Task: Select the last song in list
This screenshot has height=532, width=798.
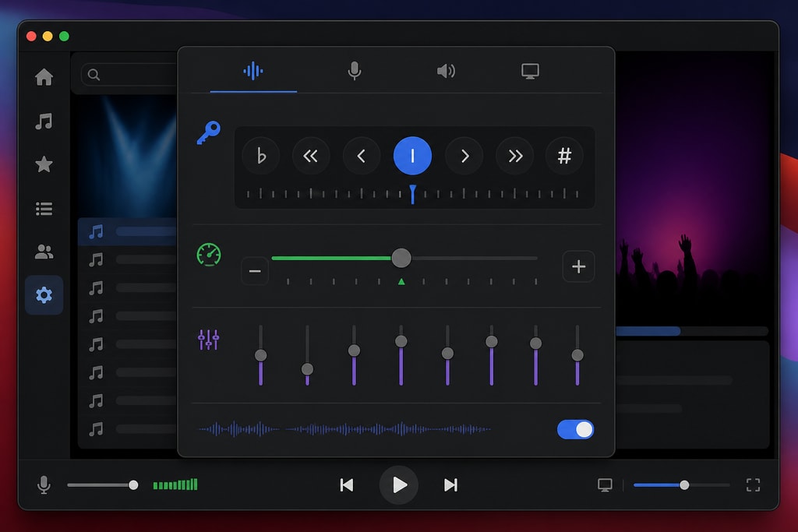Action: click(127, 429)
